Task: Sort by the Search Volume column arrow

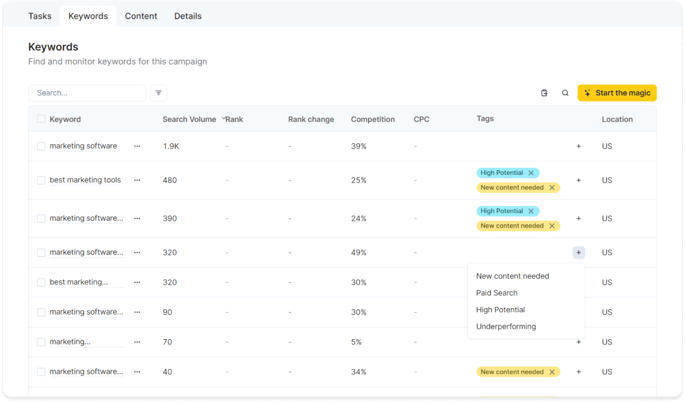Action: click(x=223, y=118)
